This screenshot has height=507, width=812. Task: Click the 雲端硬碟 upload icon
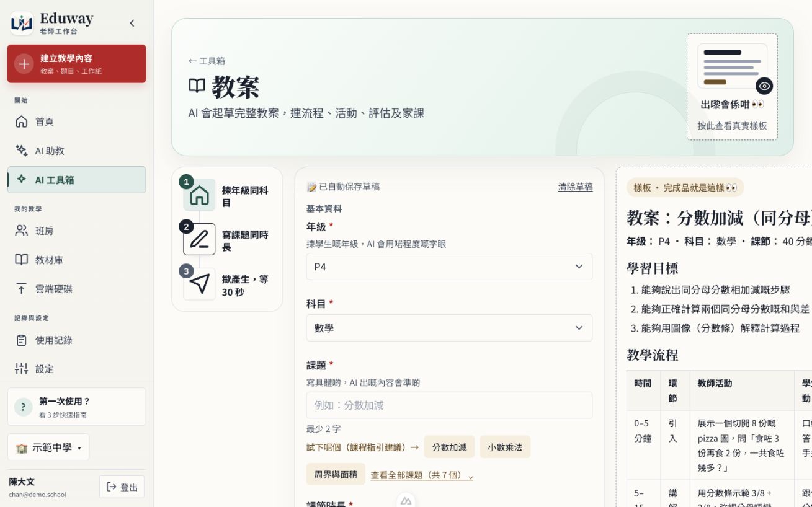[22, 289]
